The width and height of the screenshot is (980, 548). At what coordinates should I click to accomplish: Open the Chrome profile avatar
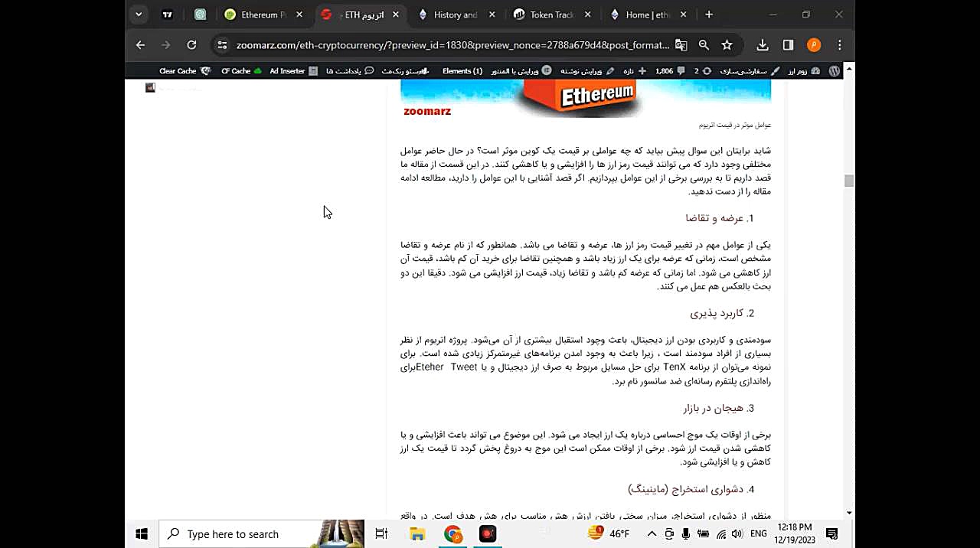point(814,45)
